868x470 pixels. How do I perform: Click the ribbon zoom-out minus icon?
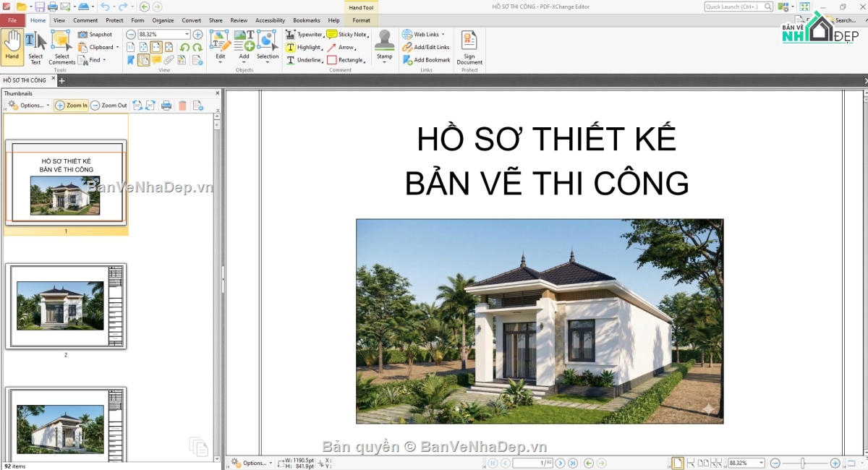(130, 34)
